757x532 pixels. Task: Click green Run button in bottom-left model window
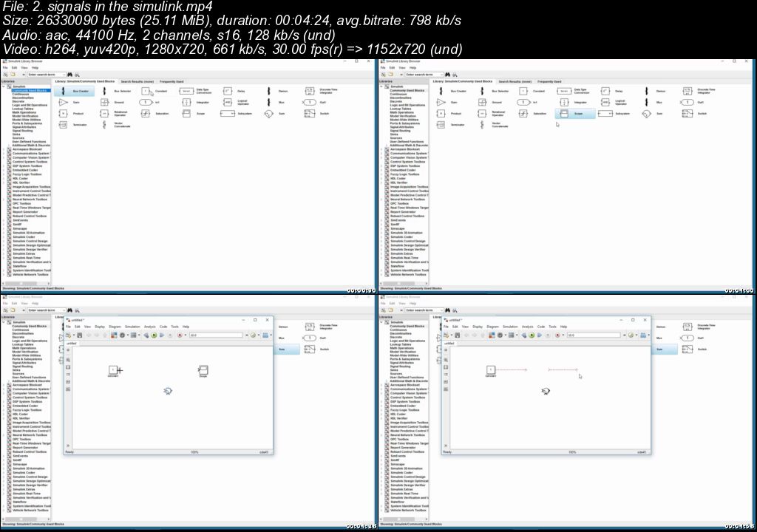pos(154,335)
